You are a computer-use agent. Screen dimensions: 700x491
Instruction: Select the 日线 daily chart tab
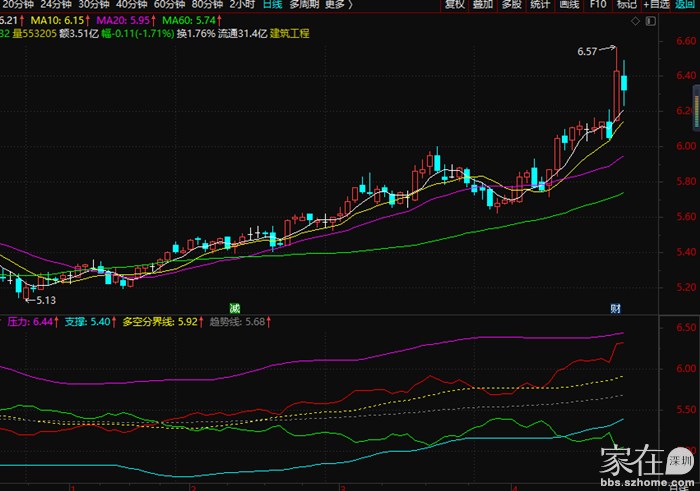click(272, 5)
